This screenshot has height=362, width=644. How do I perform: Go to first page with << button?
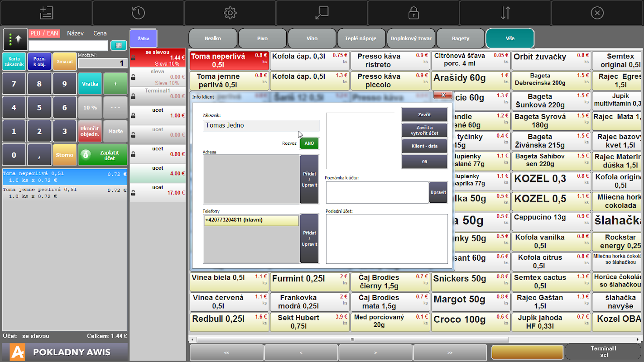click(226, 352)
